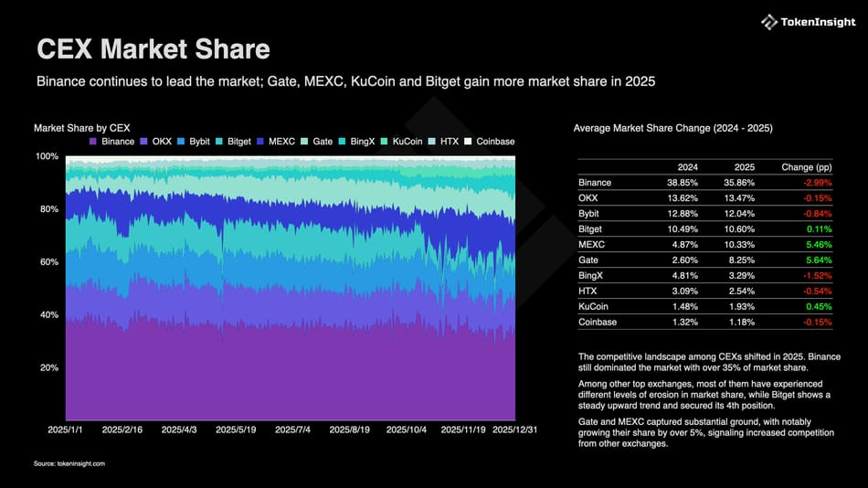Open the tokeninsight.com source link
The image size is (868, 488).
click(69, 464)
